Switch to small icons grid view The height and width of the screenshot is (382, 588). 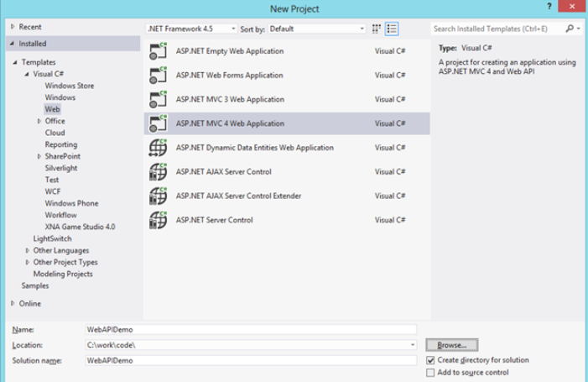point(376,29)
